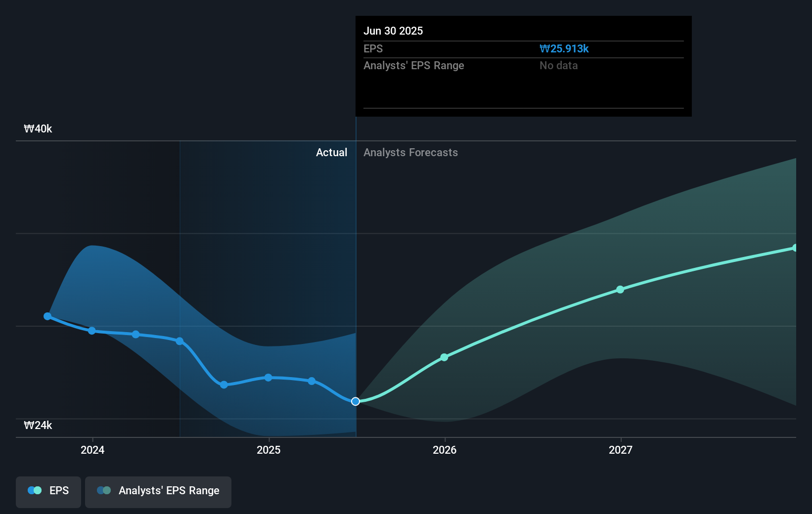
Task: Click the 2025 x-axis label
Action: click(269, 450)
